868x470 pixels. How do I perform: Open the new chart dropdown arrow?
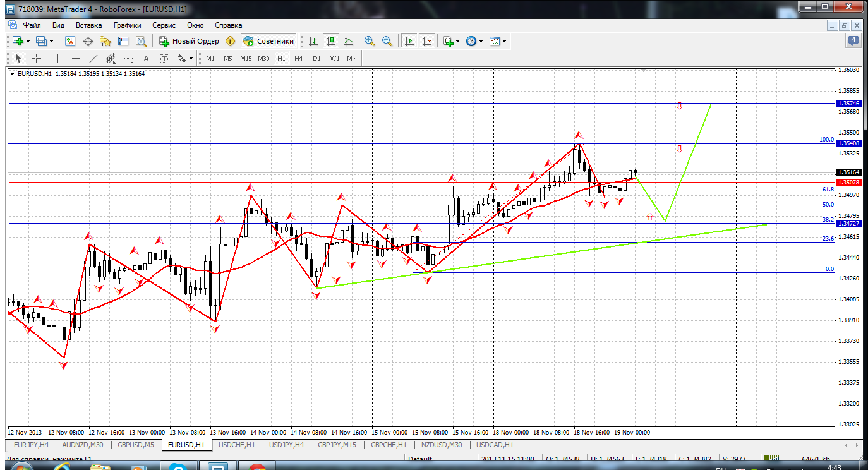point(30,41)
